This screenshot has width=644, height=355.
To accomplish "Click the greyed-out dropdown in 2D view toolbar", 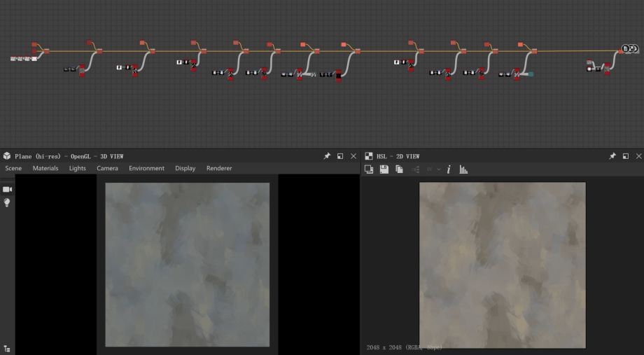I will tap(433, 169).
